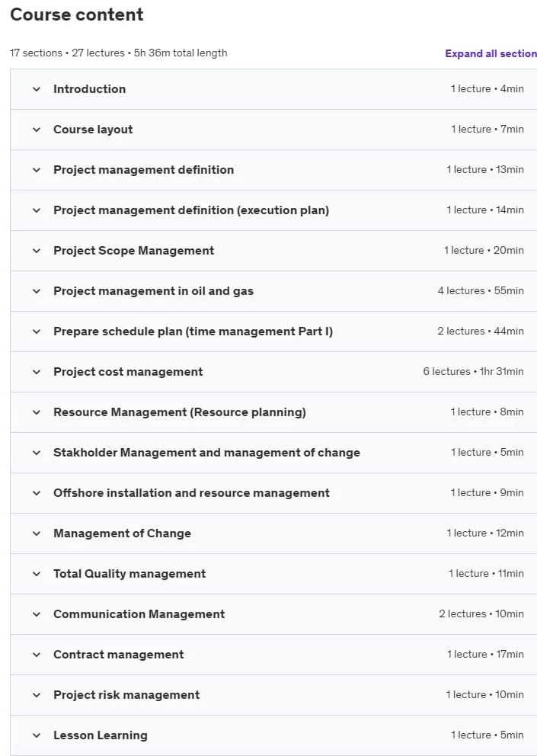
Task: Expand the Course layout section chevron
Action: click(37, 130)
